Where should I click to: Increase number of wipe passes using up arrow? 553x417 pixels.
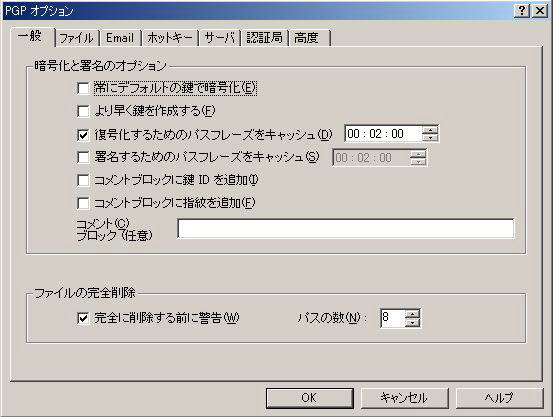pos(412,314)
